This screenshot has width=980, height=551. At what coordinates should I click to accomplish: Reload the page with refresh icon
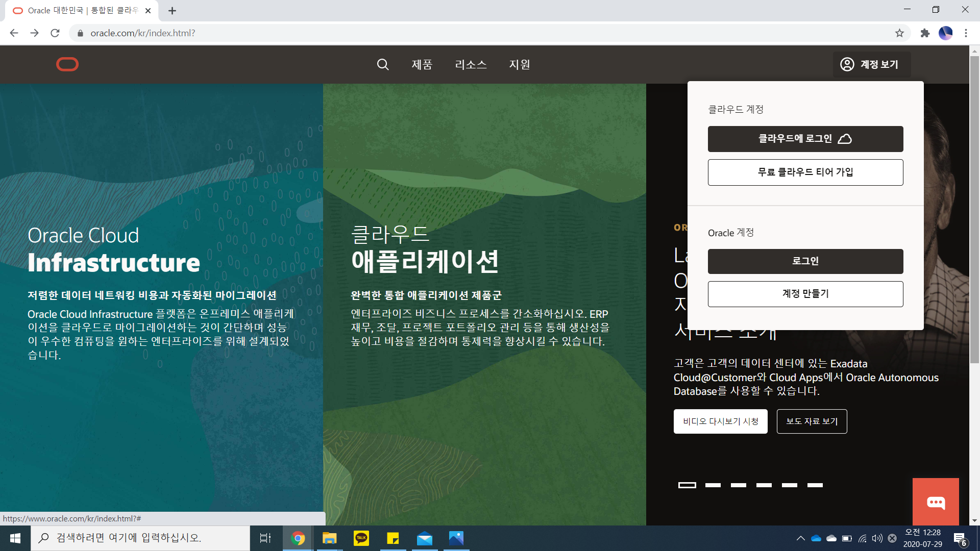click(55, 33)
